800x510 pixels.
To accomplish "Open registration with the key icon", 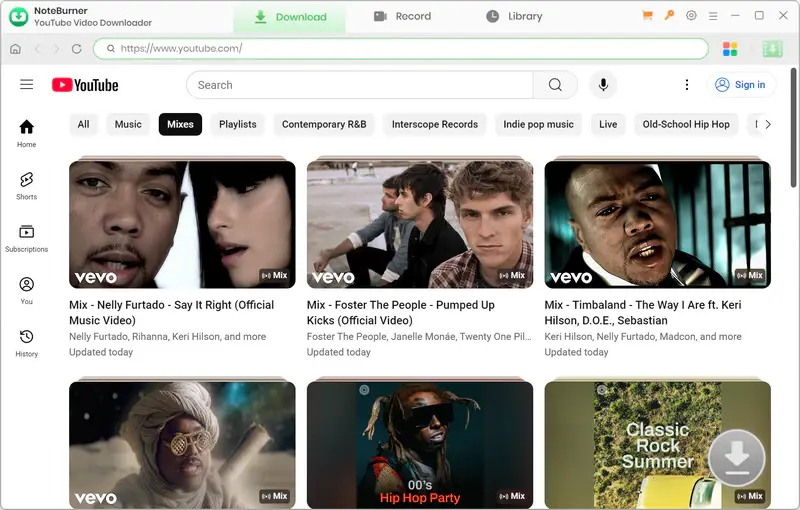I will click(x=669, y=16).
